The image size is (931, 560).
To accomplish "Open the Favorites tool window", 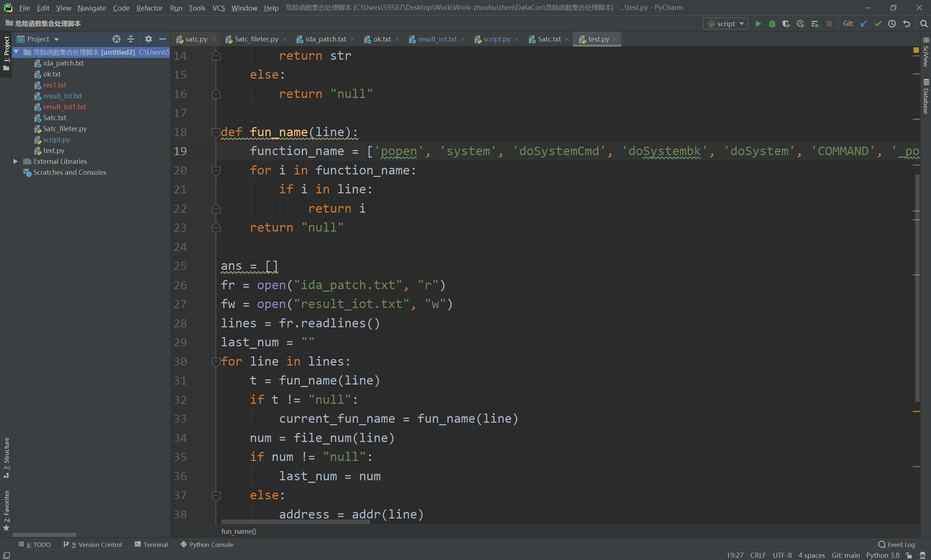I will click(6, 510).
